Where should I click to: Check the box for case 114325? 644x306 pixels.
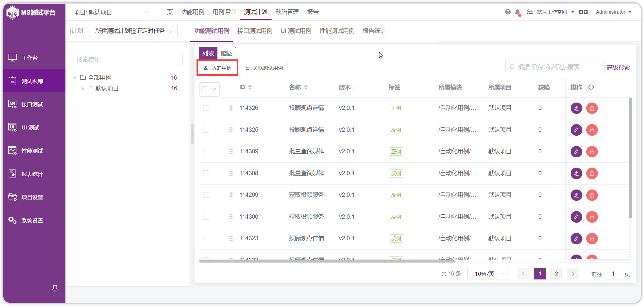206,130
